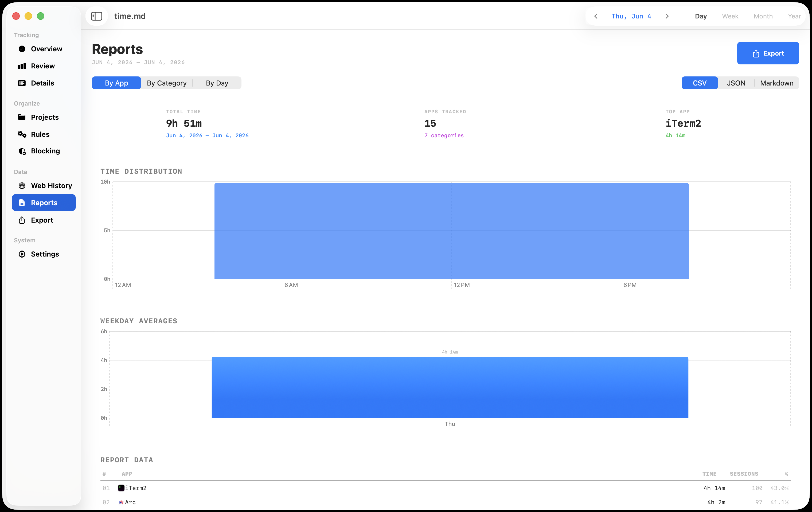Click the APP column header

coord(127,474)
